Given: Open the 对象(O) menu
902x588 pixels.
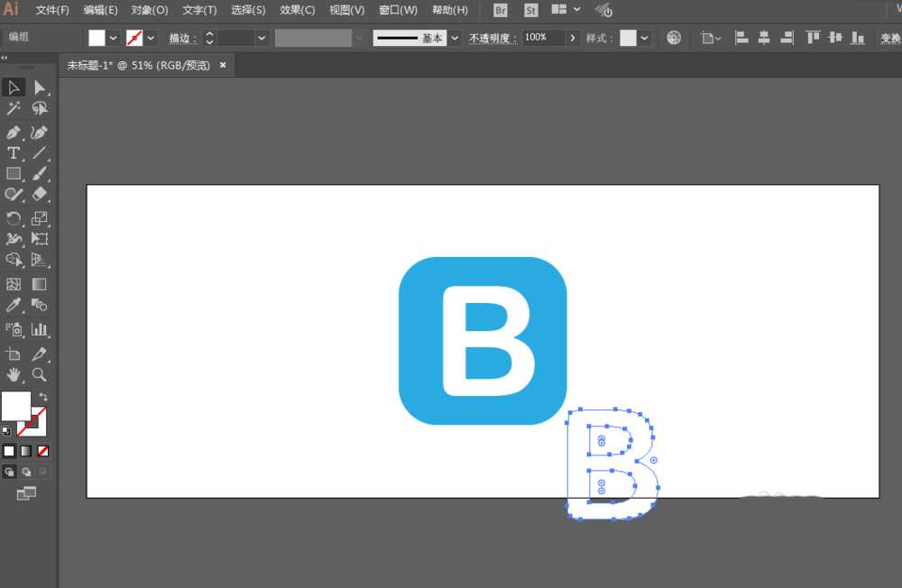Looking at the screenshot, I should (150, 10).
